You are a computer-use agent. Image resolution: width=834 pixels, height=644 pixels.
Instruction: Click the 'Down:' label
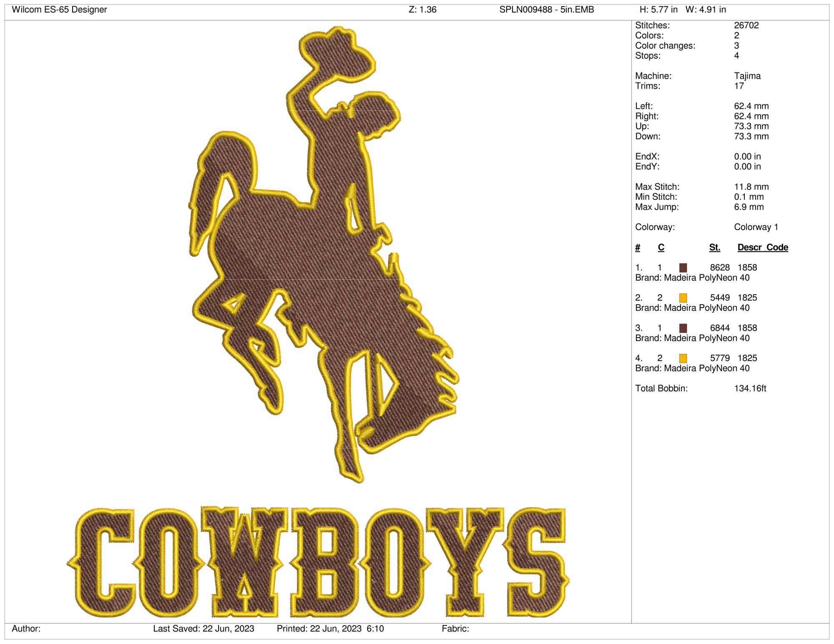click(648, 136)
